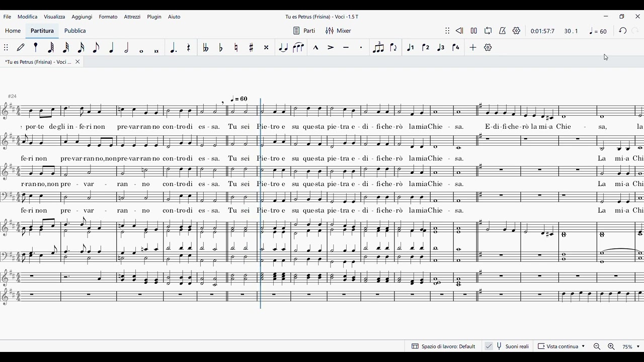This screenshot has width=644, height=362.
Task: Open the Aiuto menu
Action: (x=174, y=17)
